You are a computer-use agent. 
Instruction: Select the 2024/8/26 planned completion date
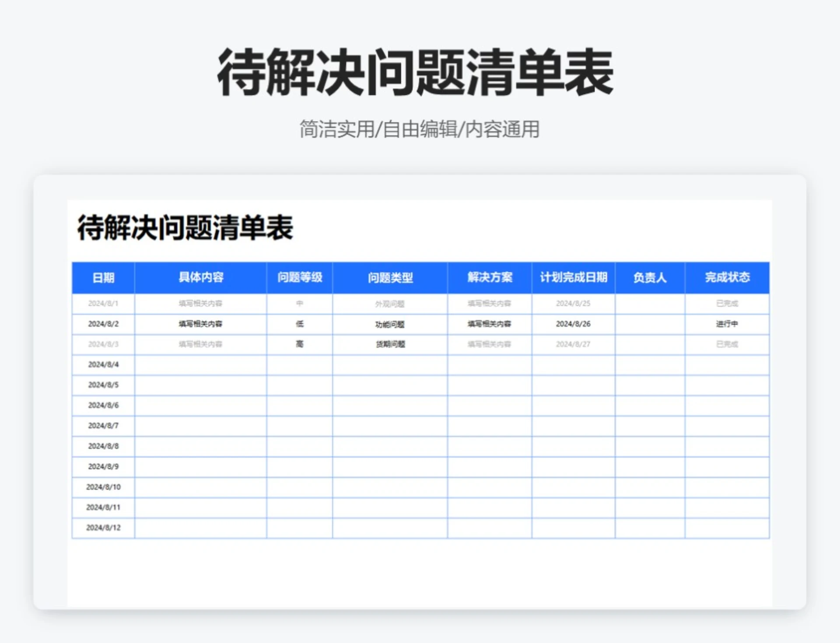pyautogui.click(x=574, y=324)
